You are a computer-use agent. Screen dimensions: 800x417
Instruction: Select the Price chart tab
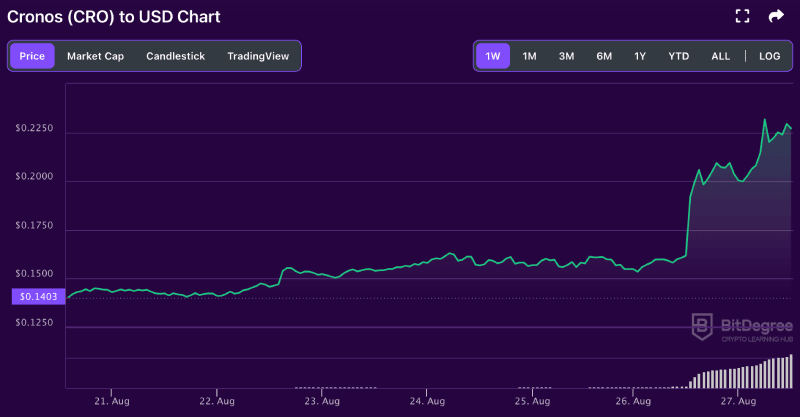(32, 56)
